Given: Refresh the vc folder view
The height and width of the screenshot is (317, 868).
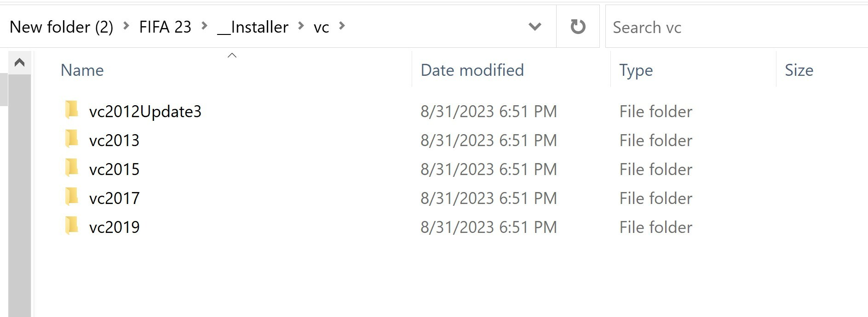Looking at the screenshot, I should tap(578, 27).
